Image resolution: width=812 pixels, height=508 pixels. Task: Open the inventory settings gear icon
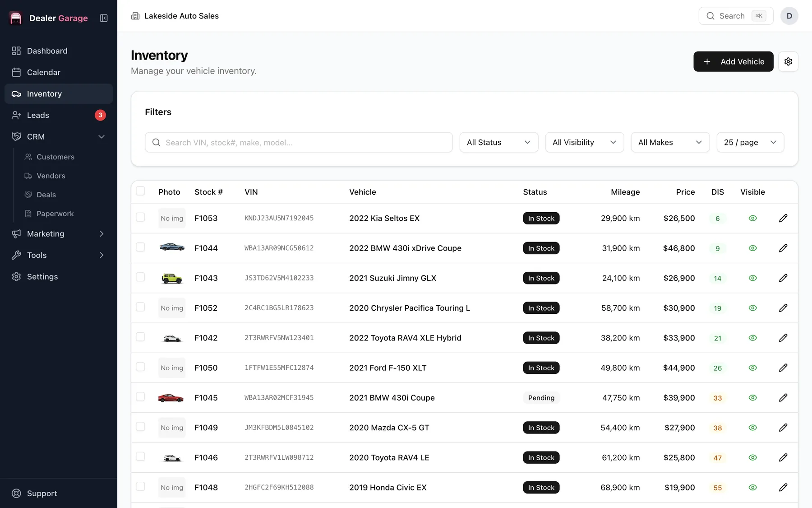(788, 61)
